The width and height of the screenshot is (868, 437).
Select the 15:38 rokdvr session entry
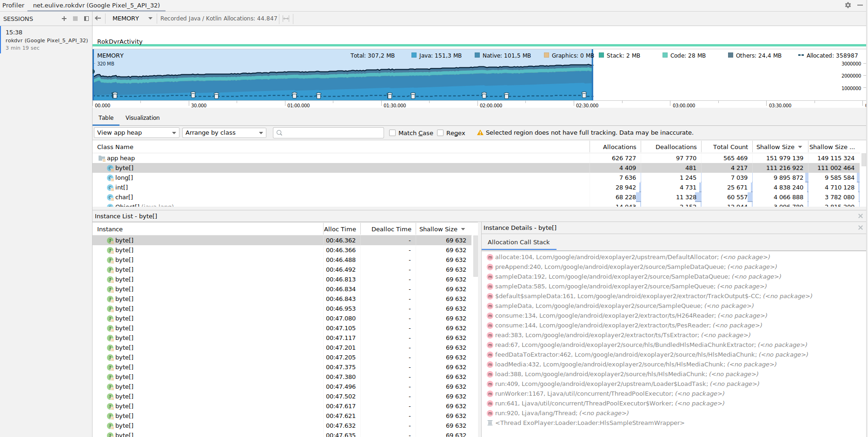click(46, 40)
